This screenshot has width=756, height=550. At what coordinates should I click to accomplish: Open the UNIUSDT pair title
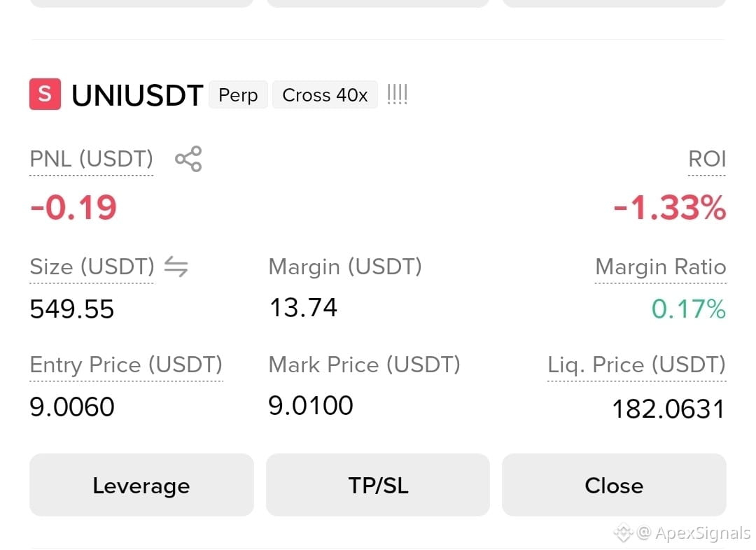tap(137, 95)
